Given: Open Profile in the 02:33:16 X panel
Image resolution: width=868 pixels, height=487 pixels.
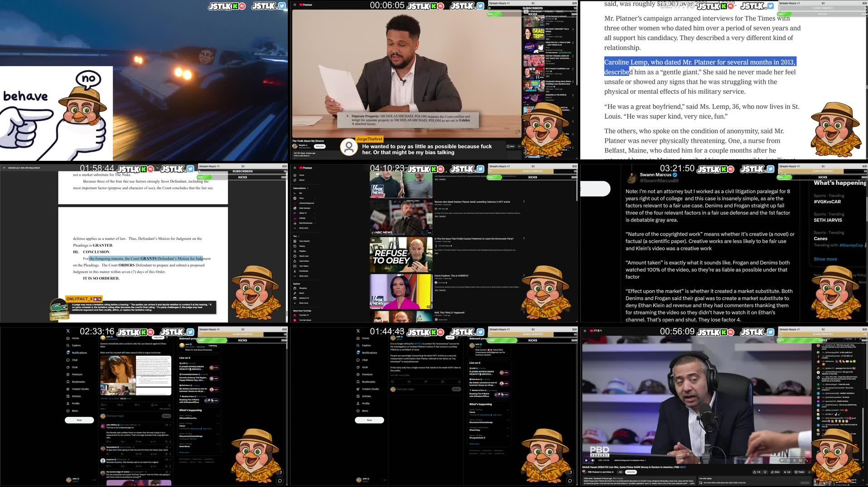Looking at the screenshot, I should point(73,403).
